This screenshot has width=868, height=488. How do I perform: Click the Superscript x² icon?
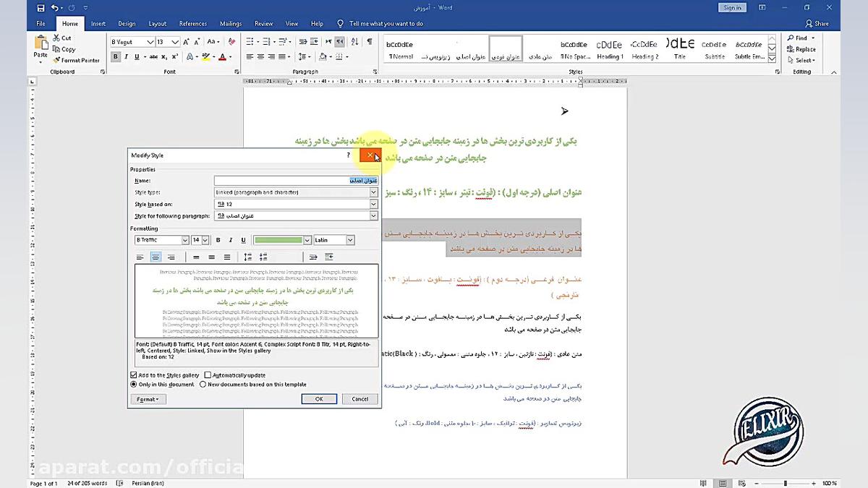coord(174,56)
